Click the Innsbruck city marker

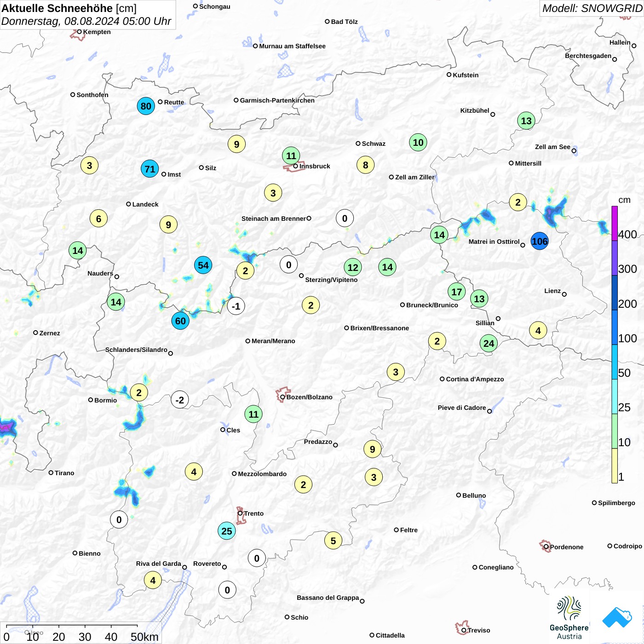296,166
